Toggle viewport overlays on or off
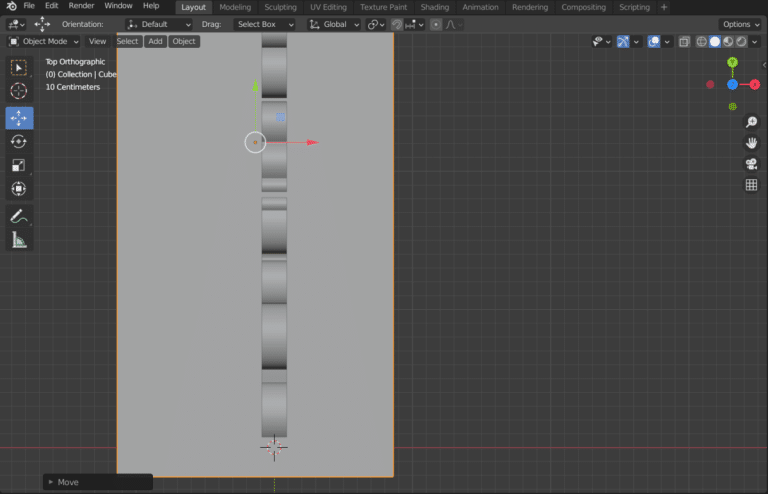This screenshot has height=494, width=768. [653, 42]
